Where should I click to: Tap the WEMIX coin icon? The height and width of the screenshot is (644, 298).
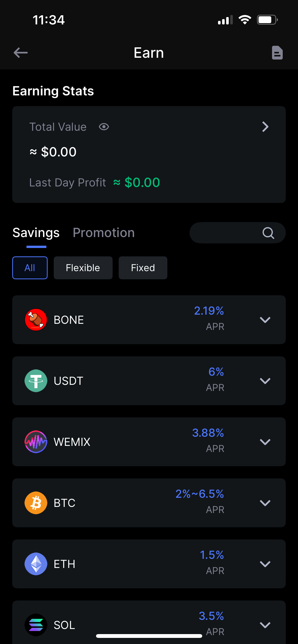(36, 442)
